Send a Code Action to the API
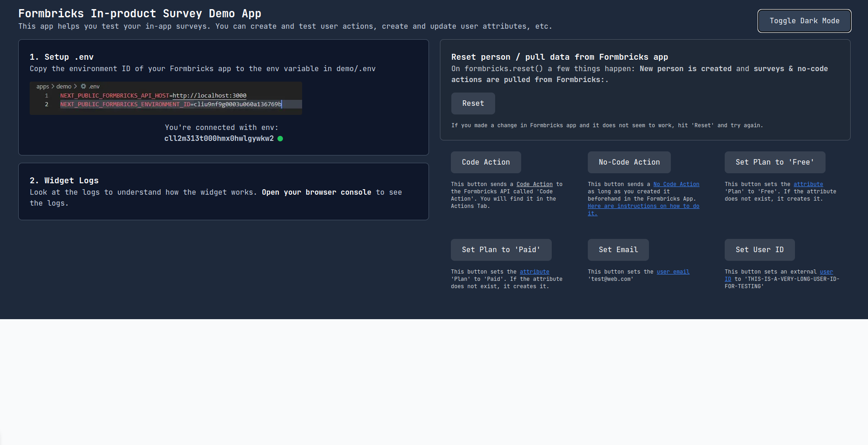The height and width of the screenshot is (445, 868). pyautogui.click(x=486, y=162)
